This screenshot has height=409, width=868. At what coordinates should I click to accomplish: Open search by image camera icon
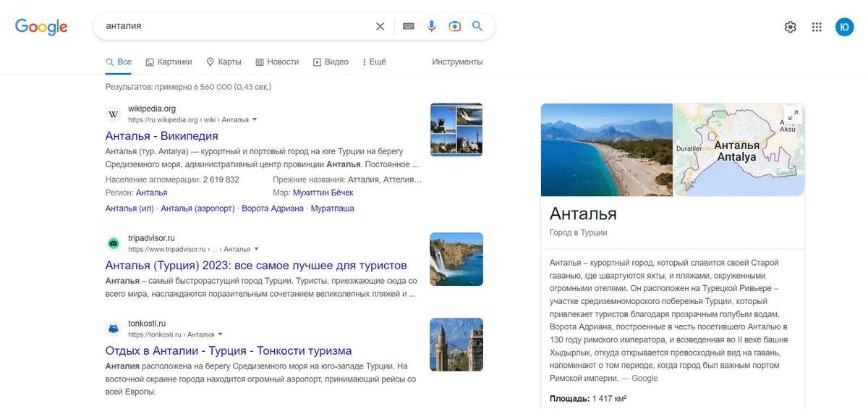point(454,27)
